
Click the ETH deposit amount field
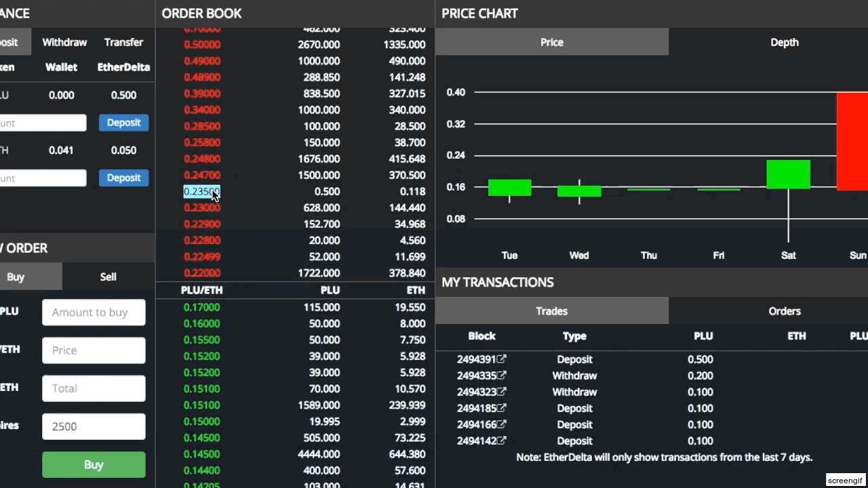click(42, 178)
